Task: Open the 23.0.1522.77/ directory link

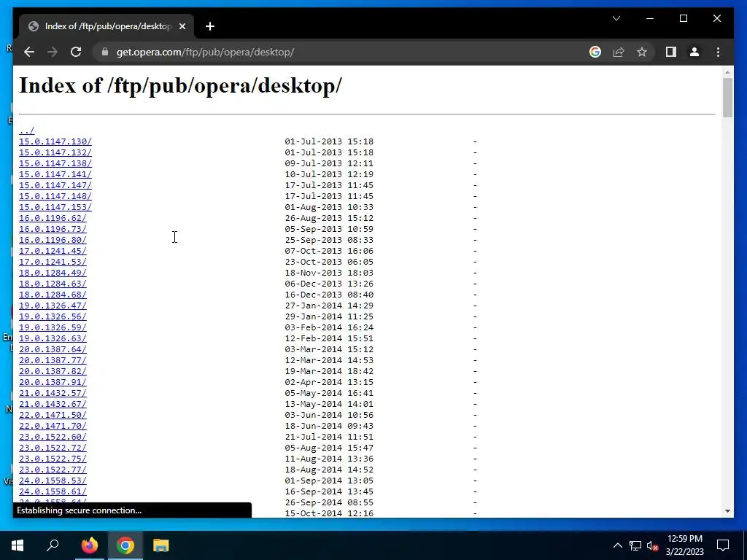Action: pyautogui.click(x=53, y=470)
